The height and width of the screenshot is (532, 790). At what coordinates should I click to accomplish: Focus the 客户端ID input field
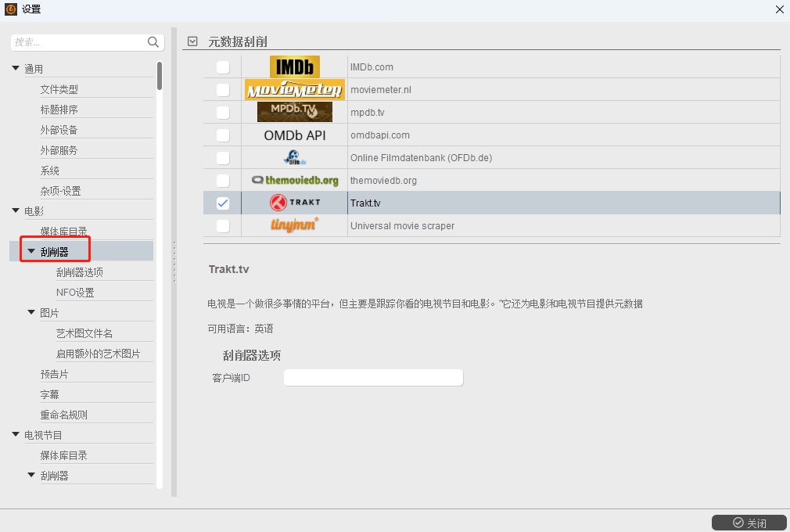373,377
